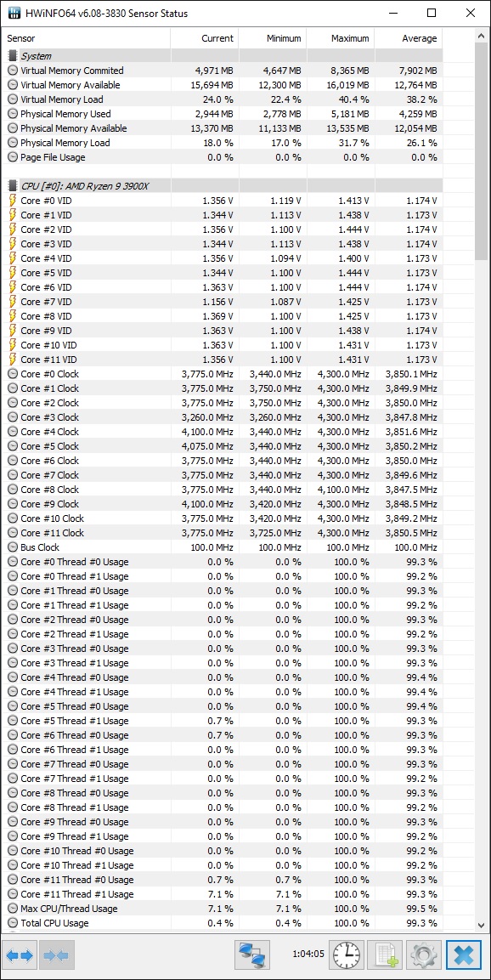Open sensor settings gear icon
This screenshot has height=980, width=491.
click(x=424, y=955)
